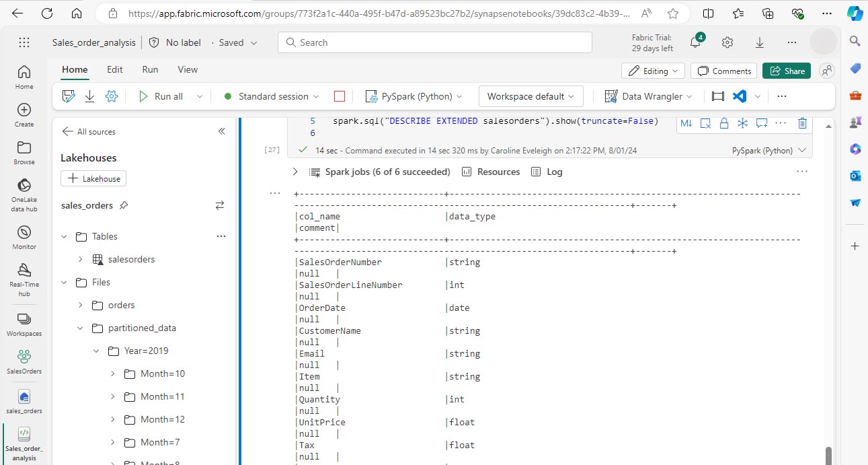Open Fabric settings gear
Viewport: 868px width, 465px height.
727,42
